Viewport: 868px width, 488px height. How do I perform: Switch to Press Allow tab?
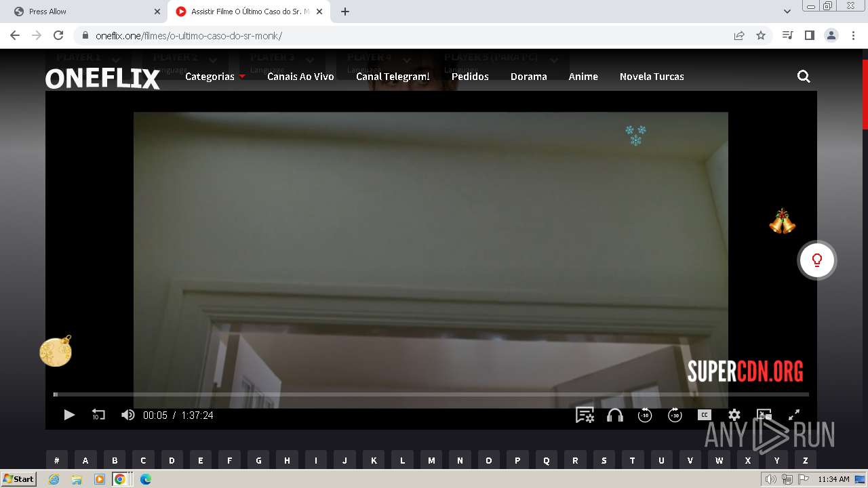[85, 12]
